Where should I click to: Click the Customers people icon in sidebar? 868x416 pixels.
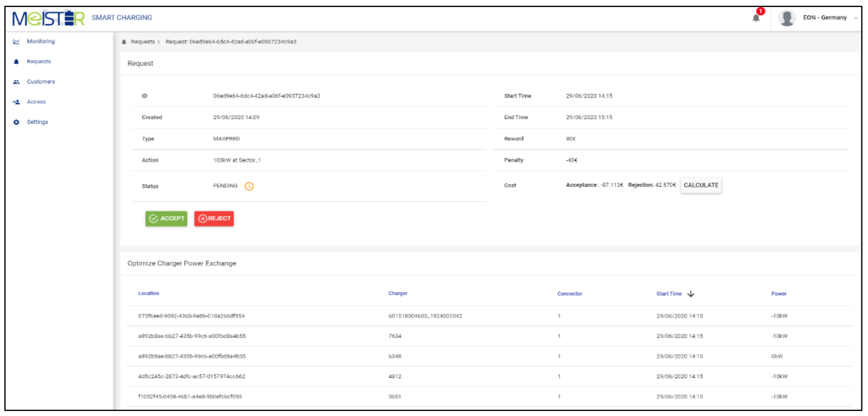point(16,82)
